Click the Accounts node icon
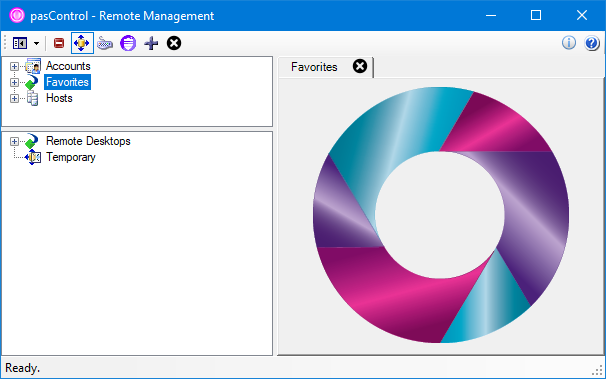Image resolution: width=606 pixels, height=379 pixels. pyautogui.click(x=33, y=66)
